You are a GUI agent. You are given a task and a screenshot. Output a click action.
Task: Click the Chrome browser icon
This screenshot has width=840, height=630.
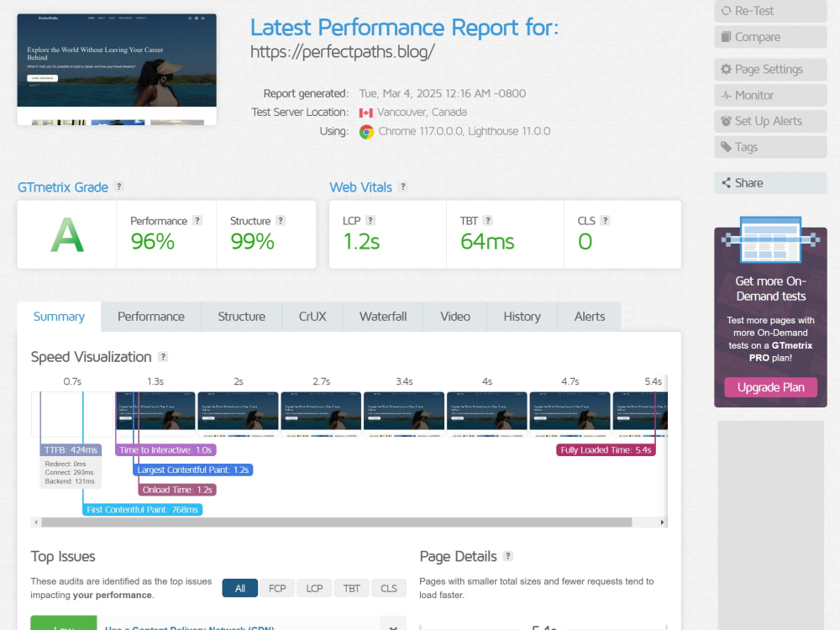click(366, 132)
